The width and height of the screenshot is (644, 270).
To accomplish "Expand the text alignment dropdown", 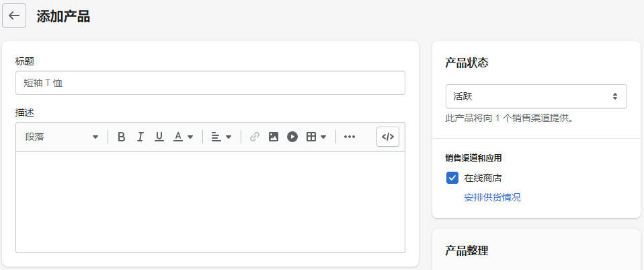I will 221,137.
